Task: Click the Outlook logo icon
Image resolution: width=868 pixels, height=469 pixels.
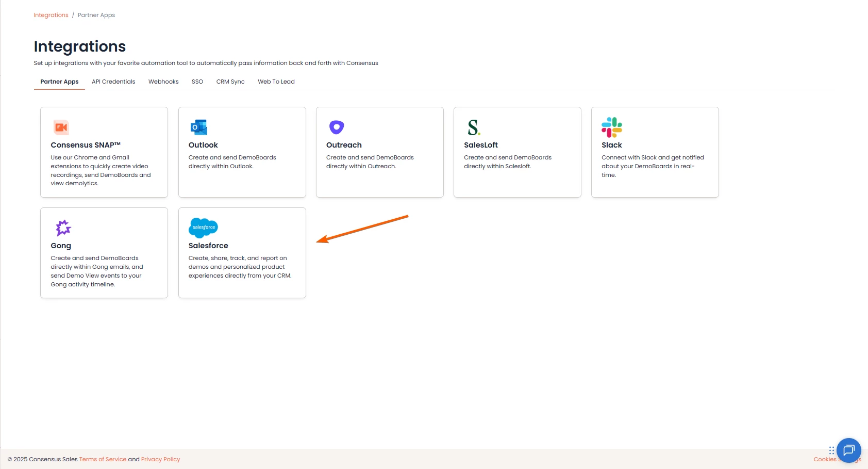Action: pos(198,127)
